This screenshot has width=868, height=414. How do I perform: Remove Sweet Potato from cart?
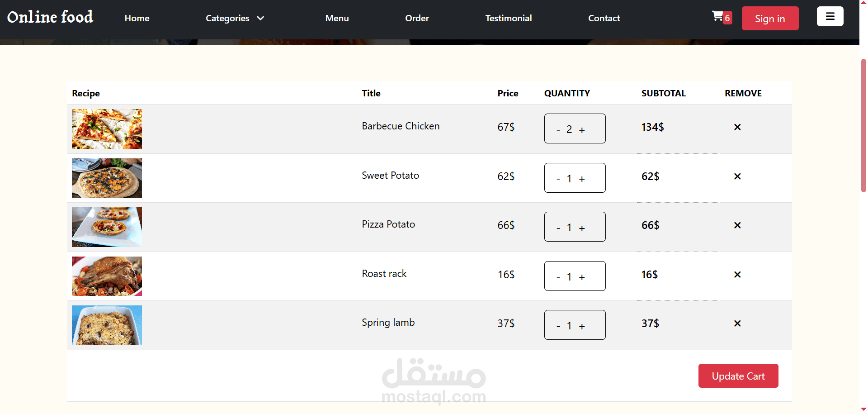(737, 176)
